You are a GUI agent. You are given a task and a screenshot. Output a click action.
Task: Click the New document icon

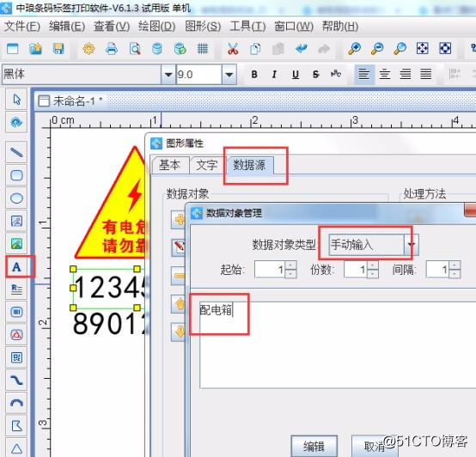pos(12,49)
